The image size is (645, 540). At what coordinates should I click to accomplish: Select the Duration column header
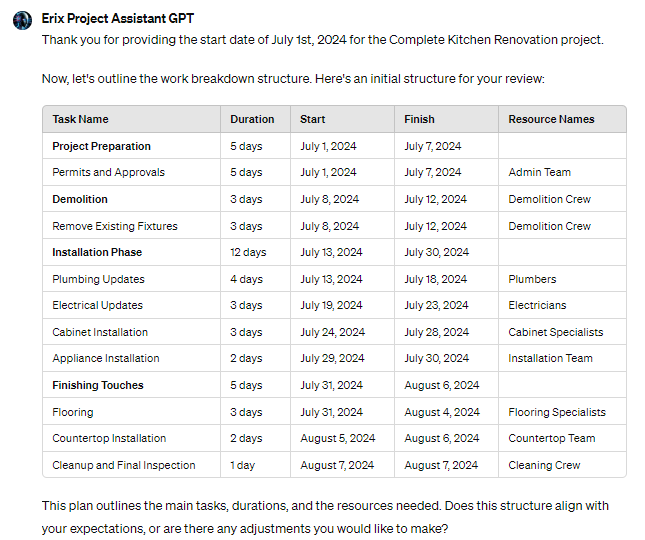point(252,119)
